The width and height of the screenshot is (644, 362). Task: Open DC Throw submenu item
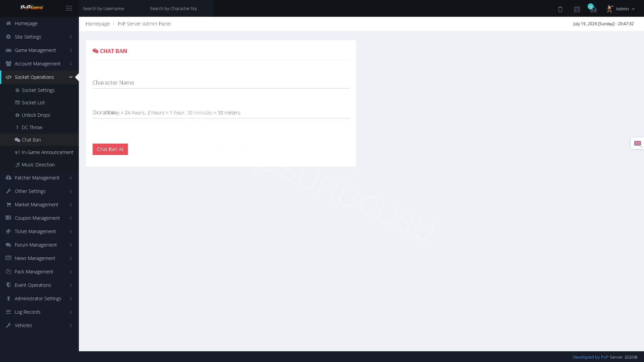39,127
